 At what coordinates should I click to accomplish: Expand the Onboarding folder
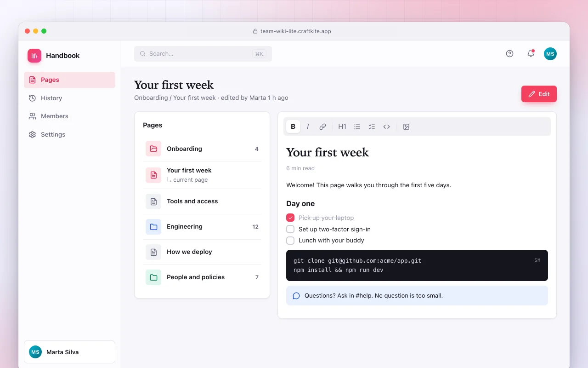pyautogui.click(x=202, y=149)
